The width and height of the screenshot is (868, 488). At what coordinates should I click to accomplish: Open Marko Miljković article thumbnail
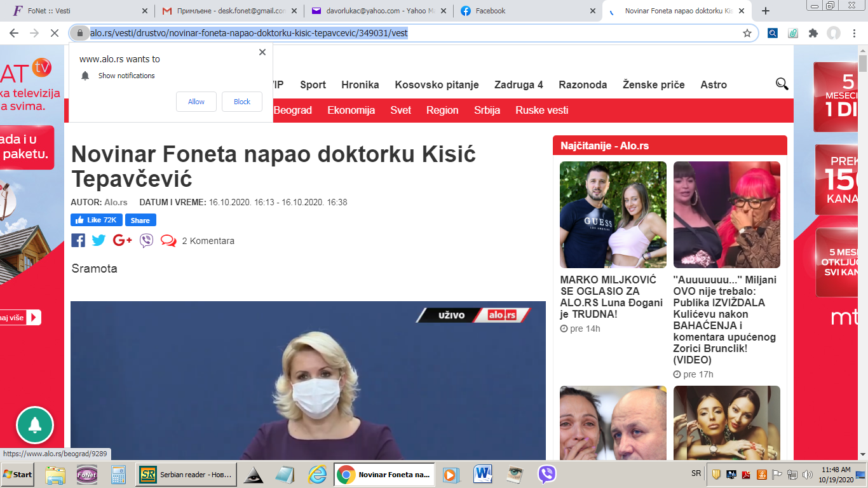(x=613, y=214)
